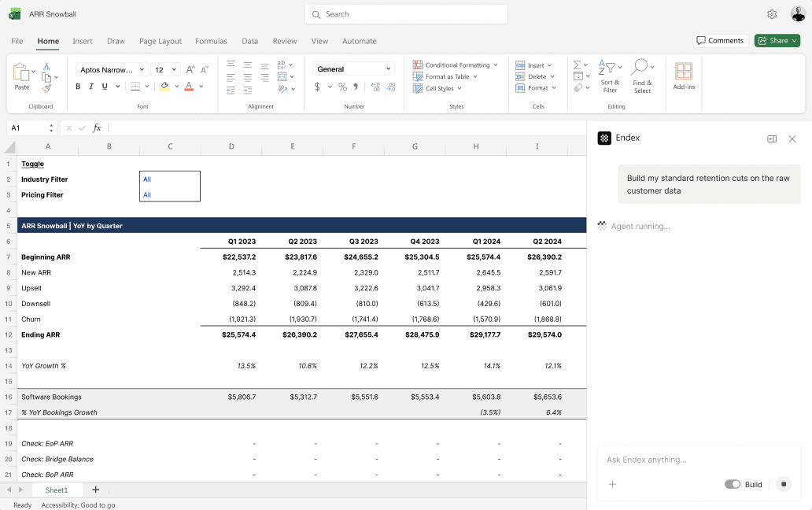Click the Endex panel logo icon
Image resolution: width=812 pixels, height=510 pixels.
[603, 139]
